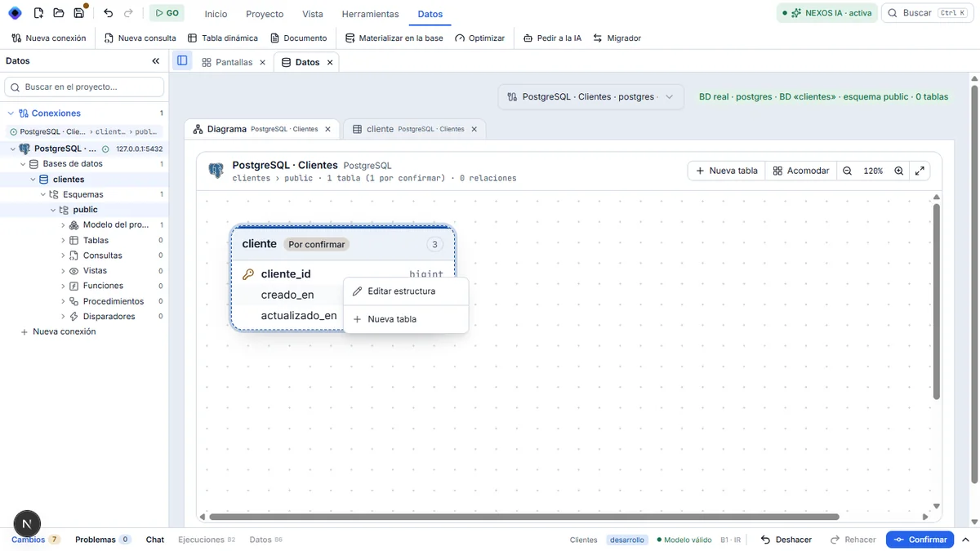The height and width of the screenshot is (551, 980).
Task: Expand the Consultas node
Action: point(63,256)
